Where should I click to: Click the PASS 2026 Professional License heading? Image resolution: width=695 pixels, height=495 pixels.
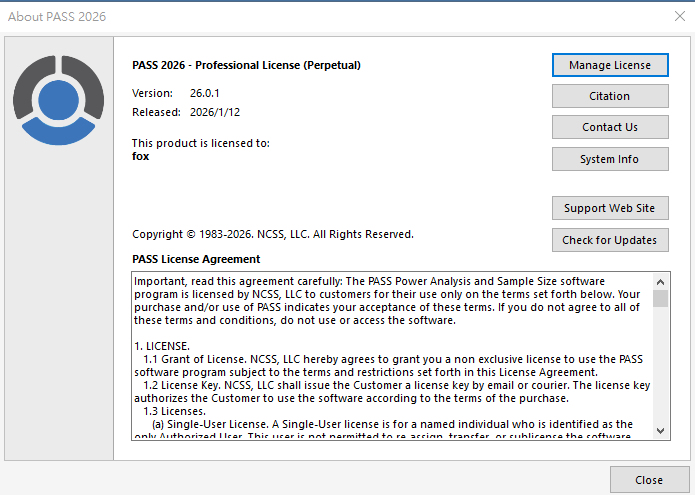[246, 65]
